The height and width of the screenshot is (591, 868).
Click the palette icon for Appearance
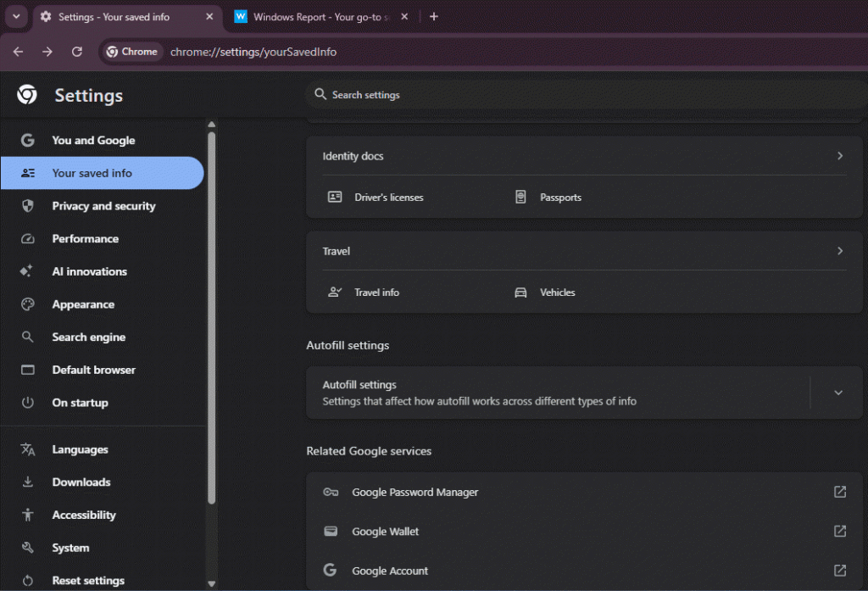28,304
